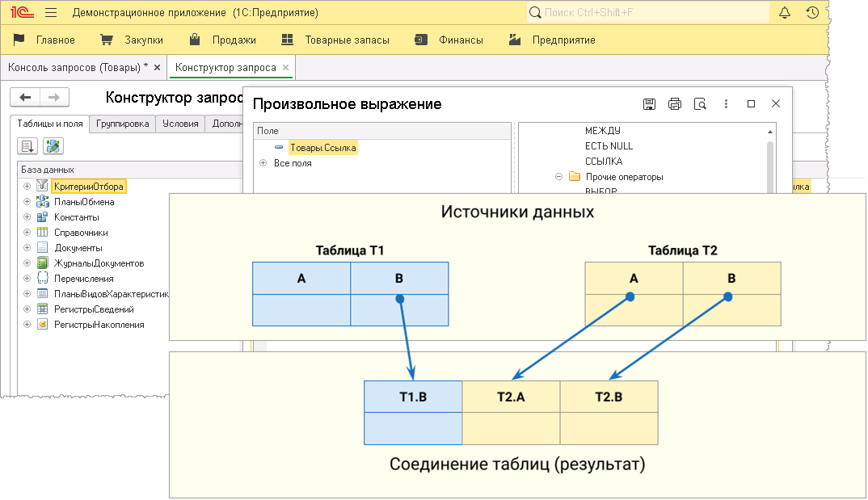
Task: Open the Закупки section
Action: pos(132,40)
